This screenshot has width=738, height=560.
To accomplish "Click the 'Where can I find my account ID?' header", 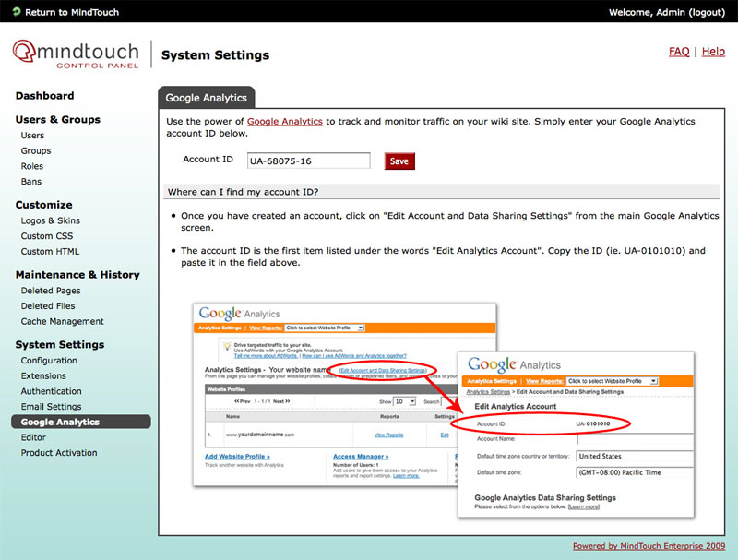I will point(442,192).
